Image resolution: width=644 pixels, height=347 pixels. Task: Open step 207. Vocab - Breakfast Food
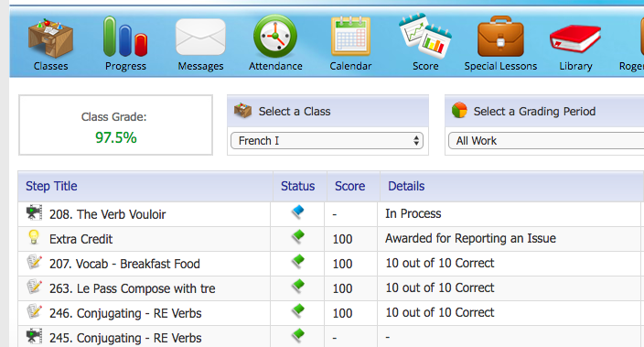124,264
